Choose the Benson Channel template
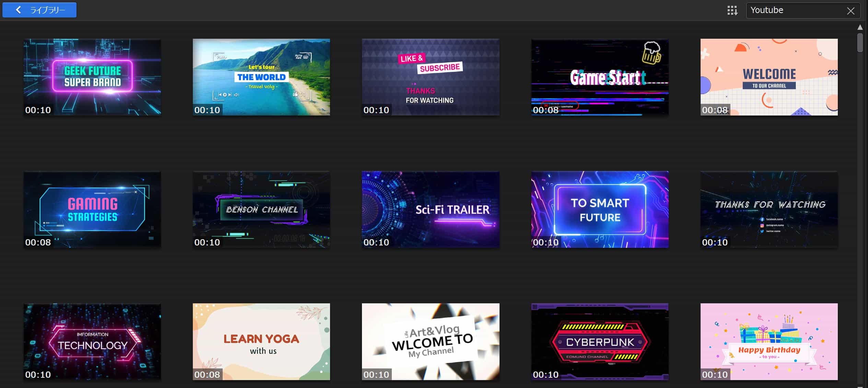 [x=261, y=209]
